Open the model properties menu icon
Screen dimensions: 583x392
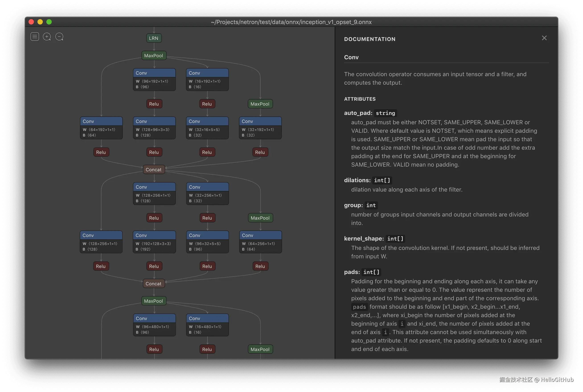(x=35, y=37)
